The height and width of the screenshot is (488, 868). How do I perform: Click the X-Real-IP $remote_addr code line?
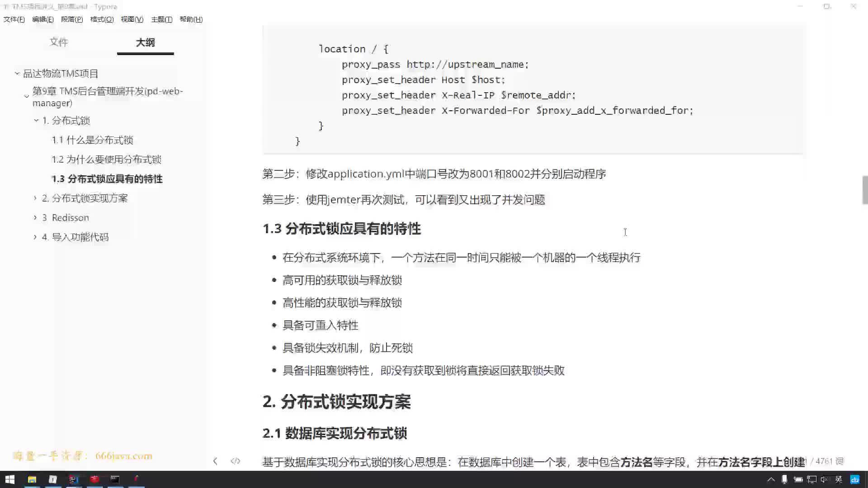(458, 95)
